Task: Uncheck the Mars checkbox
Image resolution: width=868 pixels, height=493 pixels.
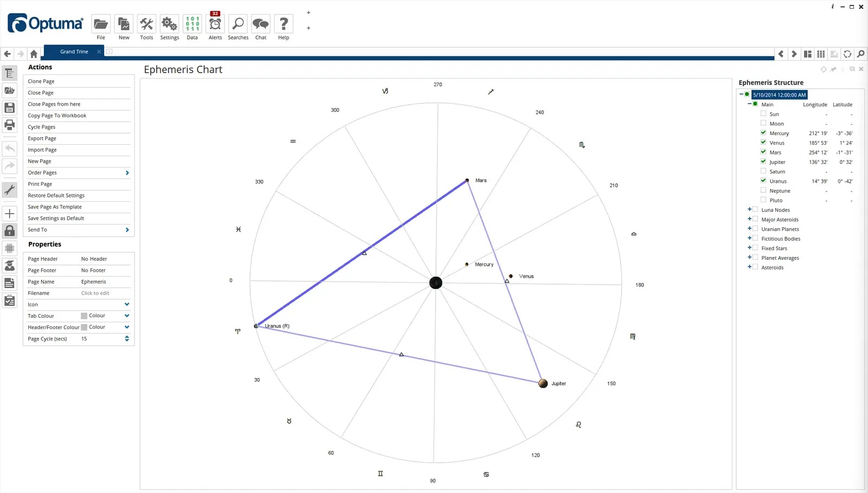Action: point(763,152)
